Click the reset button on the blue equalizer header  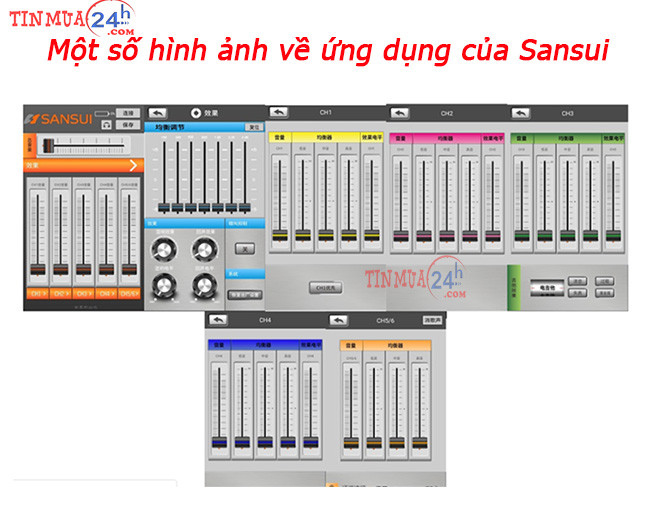pos(254,127)
